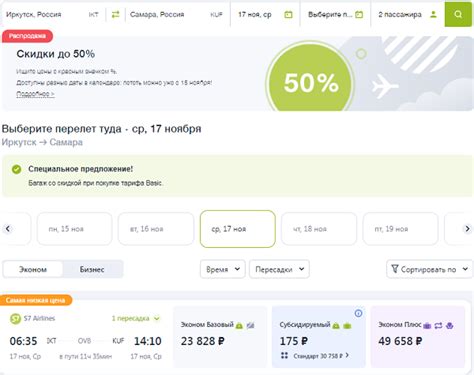The height and width of the screenshot is (375, 474).
Task: Show previous dates with left arrow
Action: (x=8, y=229)
